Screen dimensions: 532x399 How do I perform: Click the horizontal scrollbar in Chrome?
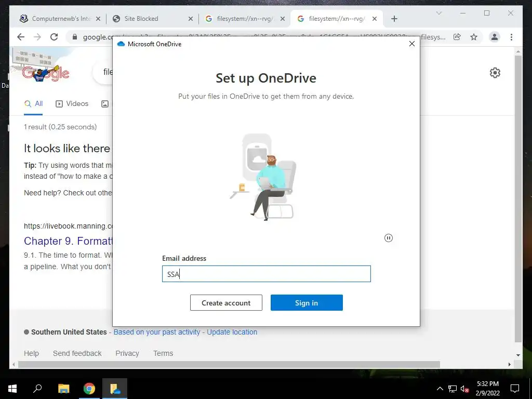click(x=229, y=364)
